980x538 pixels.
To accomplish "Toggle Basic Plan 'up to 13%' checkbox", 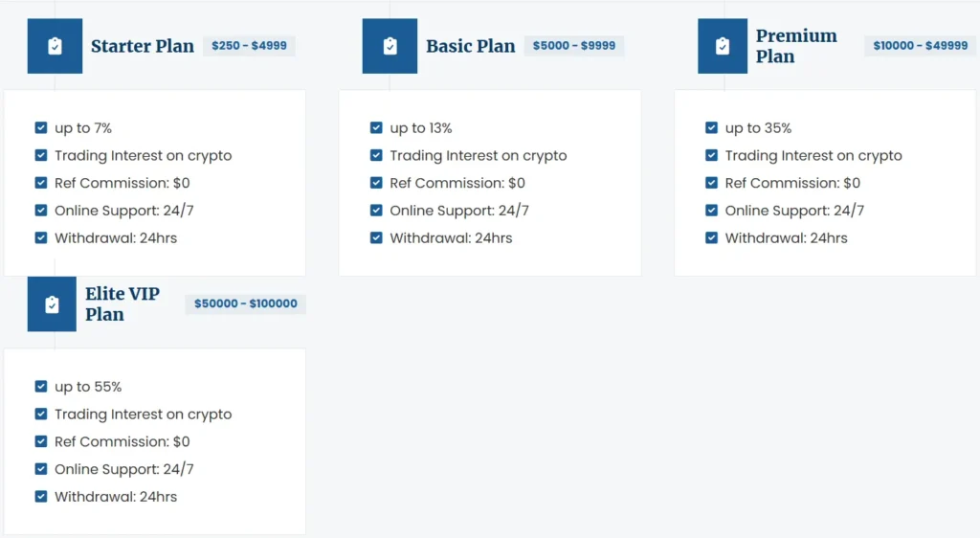I will (376, 128).
